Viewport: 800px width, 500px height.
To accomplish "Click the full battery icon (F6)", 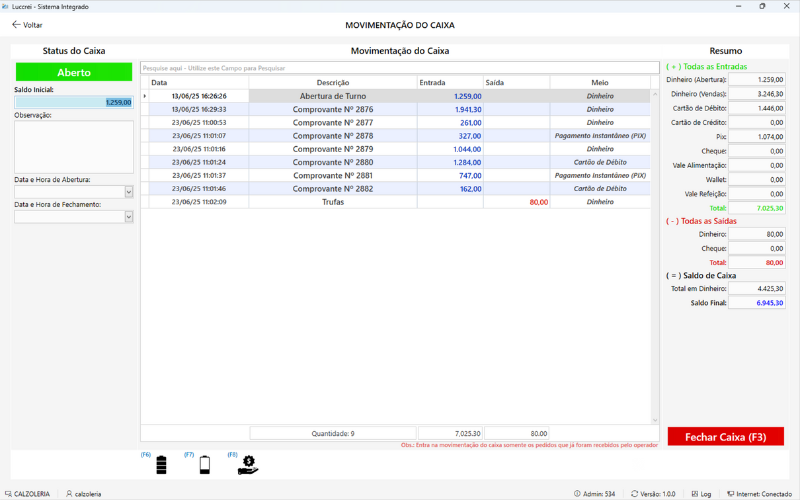I will (x=161, y=465).
